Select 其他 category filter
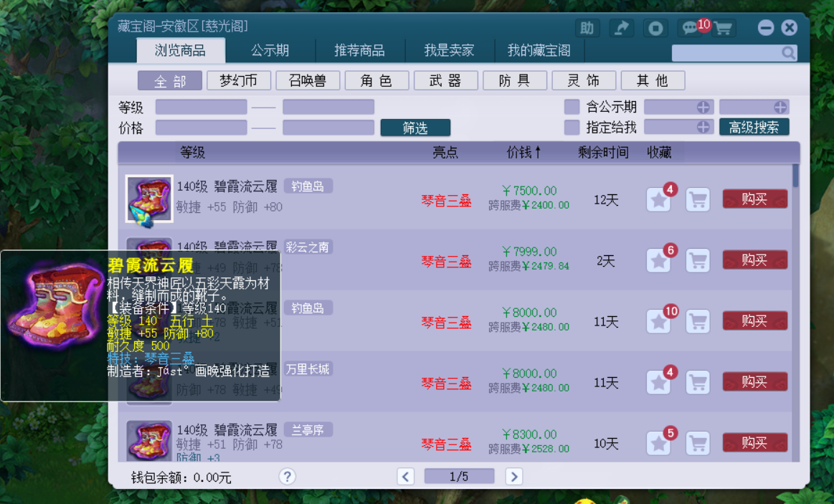The image size is (834, 504). click(x=653, y=81)
